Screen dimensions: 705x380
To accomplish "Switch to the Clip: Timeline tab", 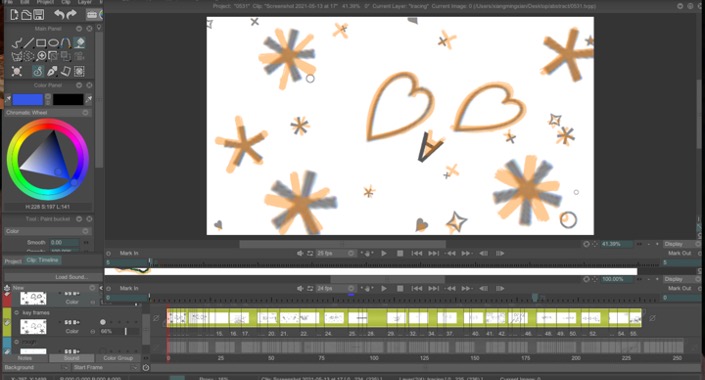I will click(42, 260).
